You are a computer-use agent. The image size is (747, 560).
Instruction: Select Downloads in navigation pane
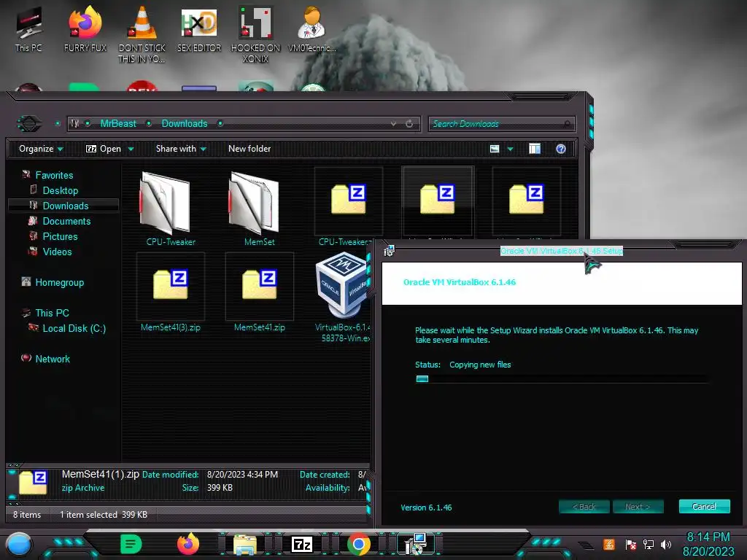pyautogui.click(x=65, y=206)
